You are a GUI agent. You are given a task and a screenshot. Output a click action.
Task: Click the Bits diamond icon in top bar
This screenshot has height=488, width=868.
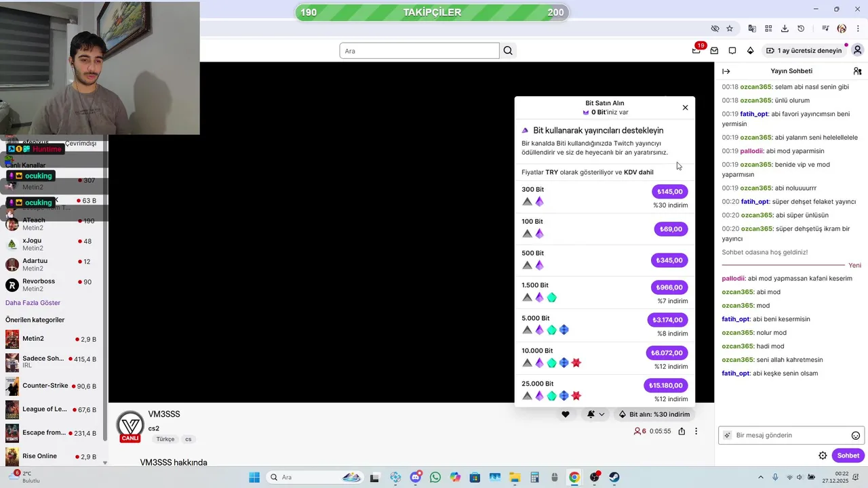750,51
